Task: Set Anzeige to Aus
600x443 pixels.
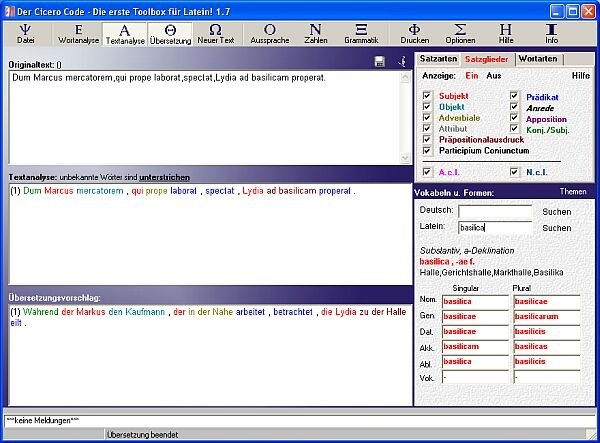Action: (x=493, y=75)
